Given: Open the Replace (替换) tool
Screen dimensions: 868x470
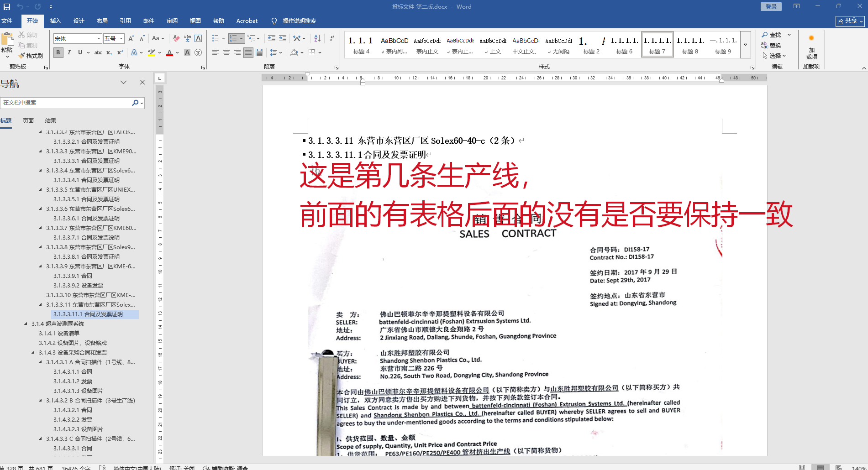Looking at the screenshot, I should [x=771, y=45].
